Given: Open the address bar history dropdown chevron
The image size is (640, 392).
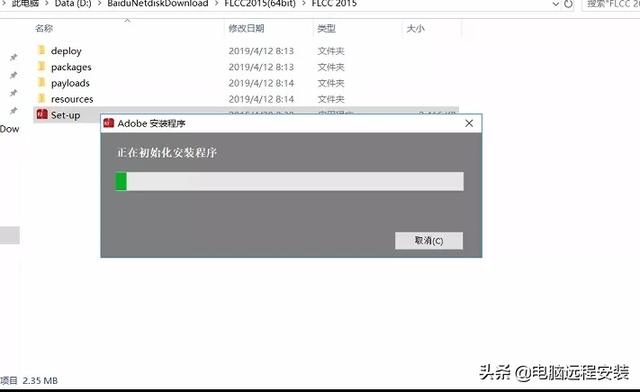Looking at the screenshot, I should point(556,4).
